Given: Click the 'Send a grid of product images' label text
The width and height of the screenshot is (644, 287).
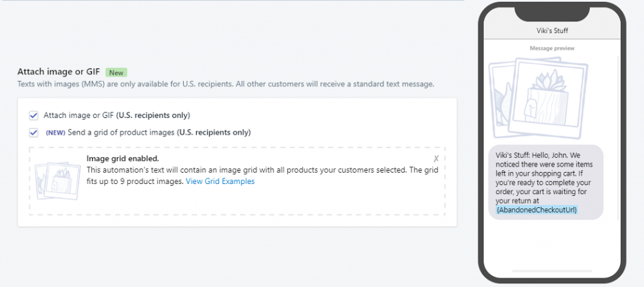Looking at the screenshot, I should pyautogui.click(x=119, y=133).
